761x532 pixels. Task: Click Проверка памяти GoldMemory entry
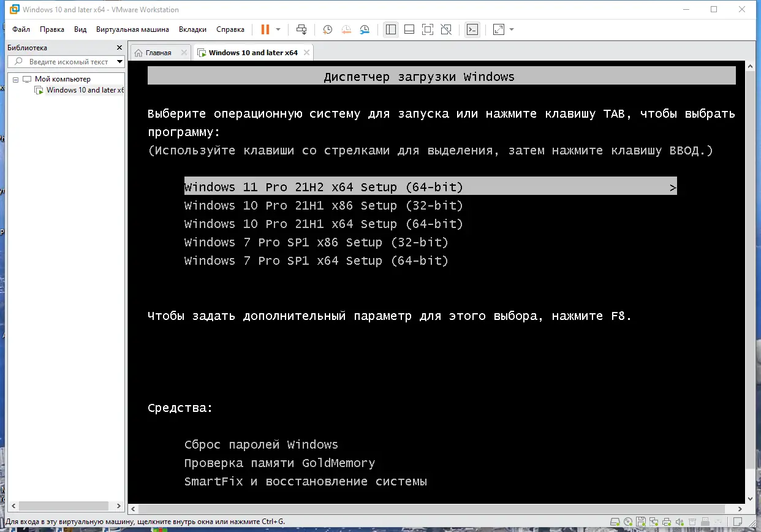pos(279,463)
